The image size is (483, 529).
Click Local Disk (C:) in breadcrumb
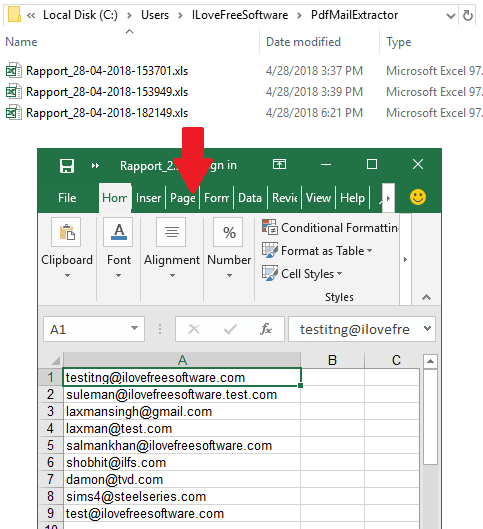click(x=80, y=15)
